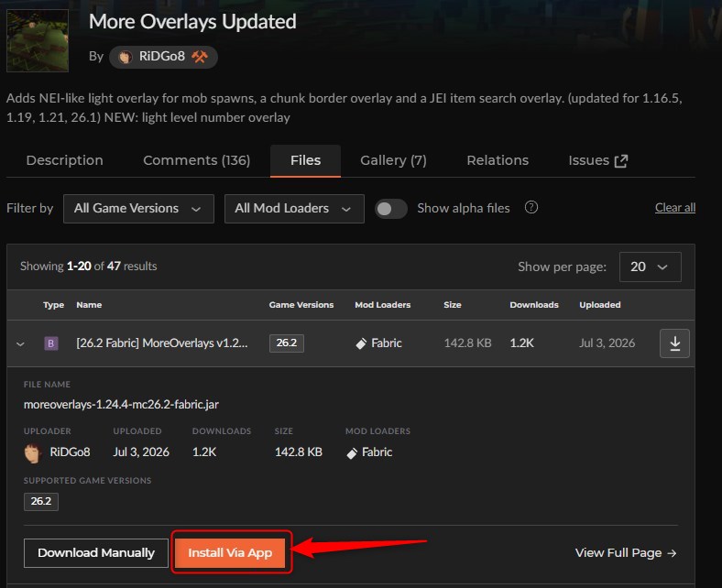Follow the View Full Page link
Screen dimensions: 722x588
(x=626, y=553)
